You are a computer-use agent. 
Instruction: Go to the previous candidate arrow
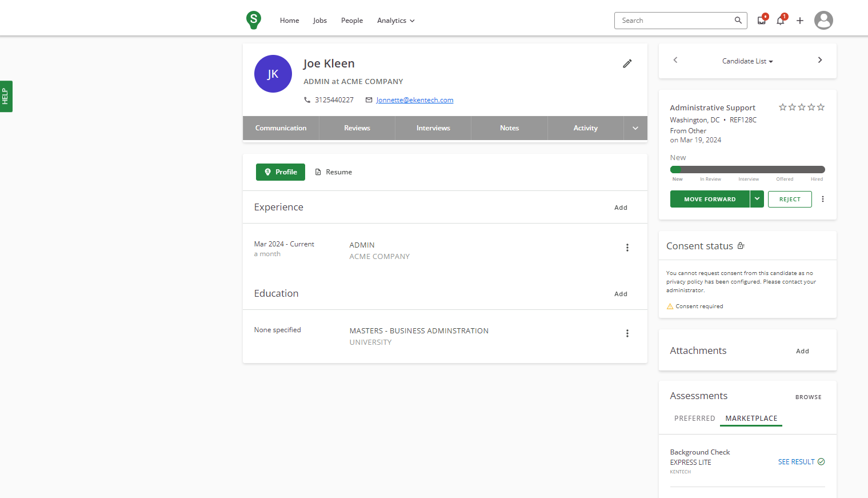tap(675, 60)
